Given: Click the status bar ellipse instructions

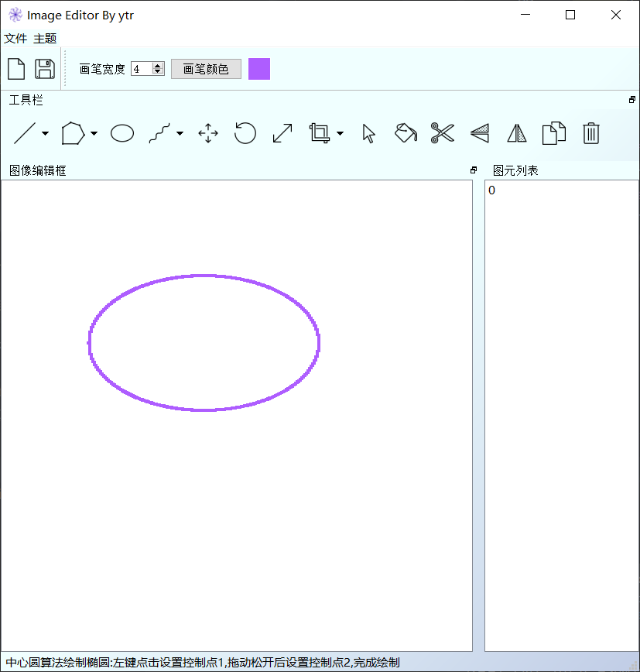Looking at the screenshot, I should point(203,663).
